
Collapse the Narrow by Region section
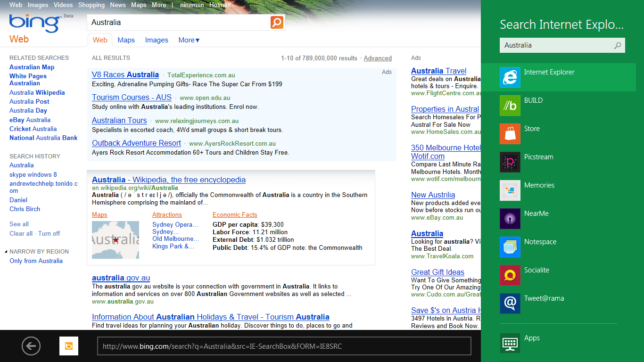click(x=6, y=252)
